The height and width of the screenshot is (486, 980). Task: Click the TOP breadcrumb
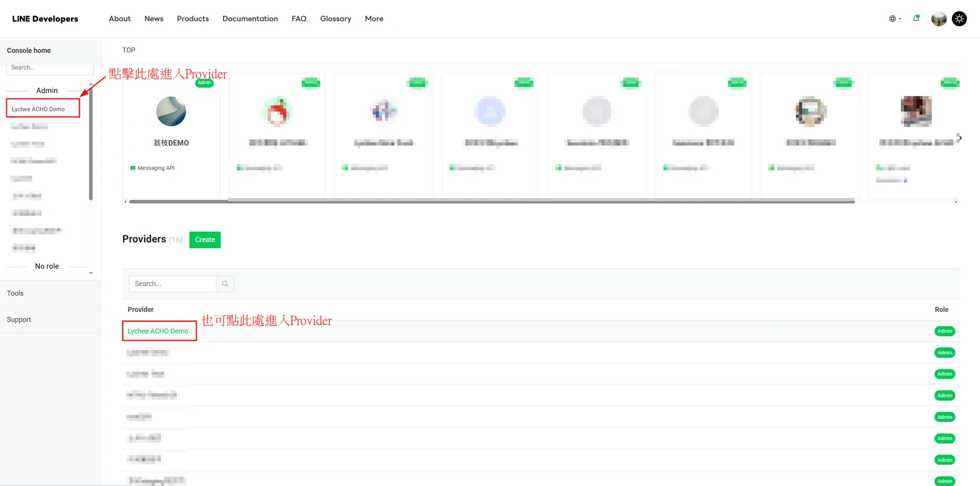click(129, 50)
